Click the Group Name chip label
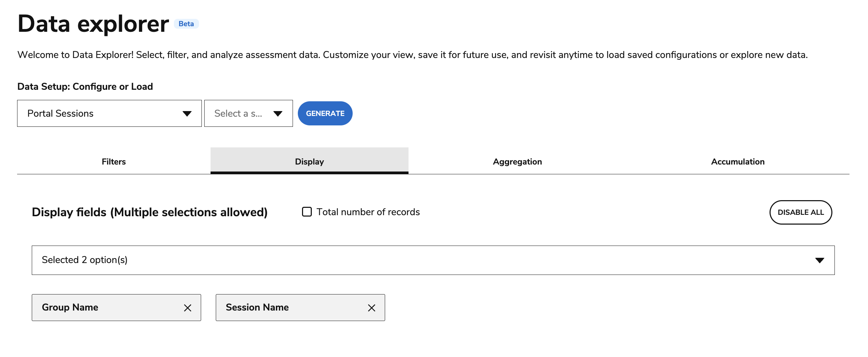 pos(70,307)
